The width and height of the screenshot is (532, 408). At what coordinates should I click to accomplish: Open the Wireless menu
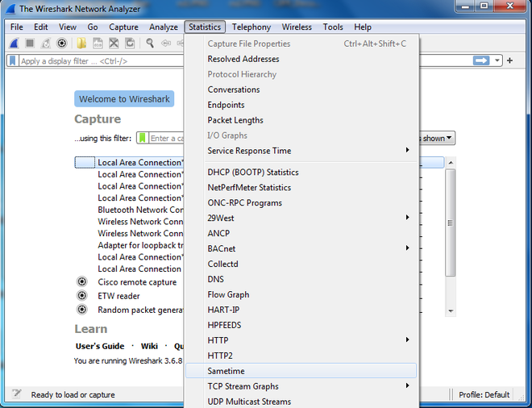click(297, 27)
